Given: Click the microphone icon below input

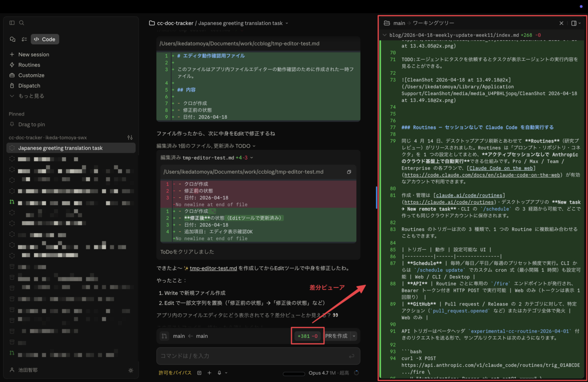Looking at the screenshot, I should pyautogui.click(x=220, y=373).
